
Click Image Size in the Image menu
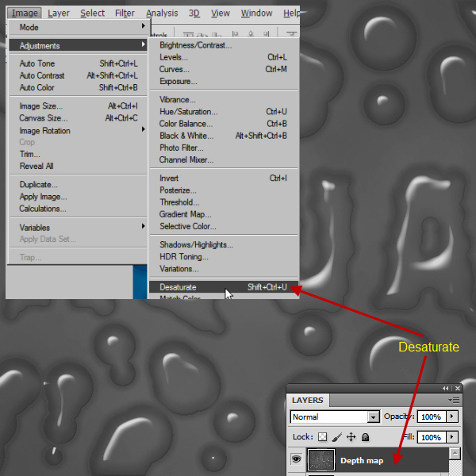(x=40, y=106)
